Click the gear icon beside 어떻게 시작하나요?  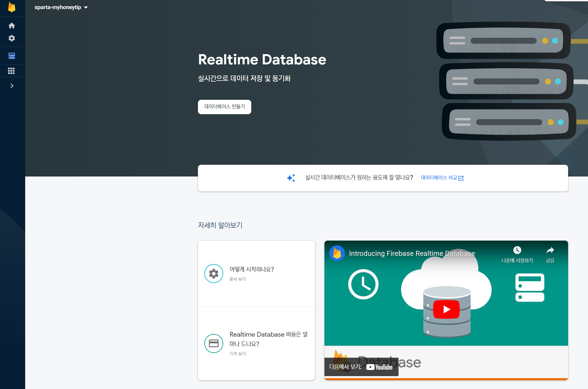coord(214,273)
